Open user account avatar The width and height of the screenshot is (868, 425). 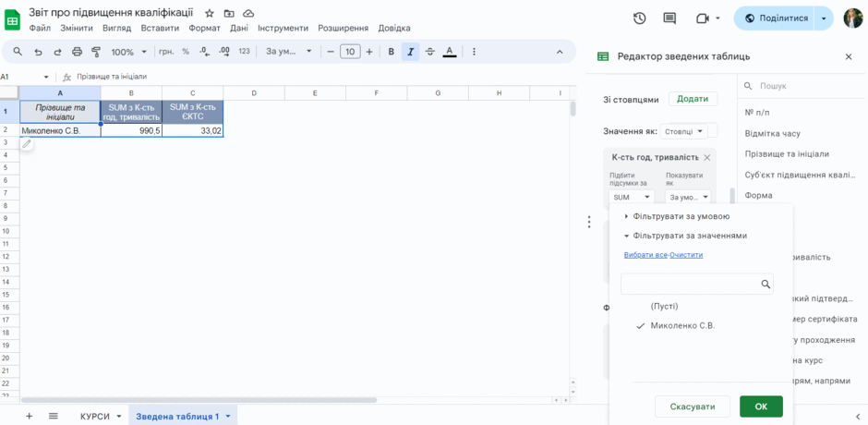click(853, 18)
